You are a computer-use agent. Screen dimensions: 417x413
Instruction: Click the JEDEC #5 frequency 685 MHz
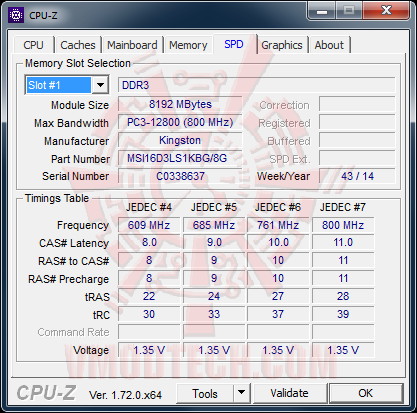[214, 225]
